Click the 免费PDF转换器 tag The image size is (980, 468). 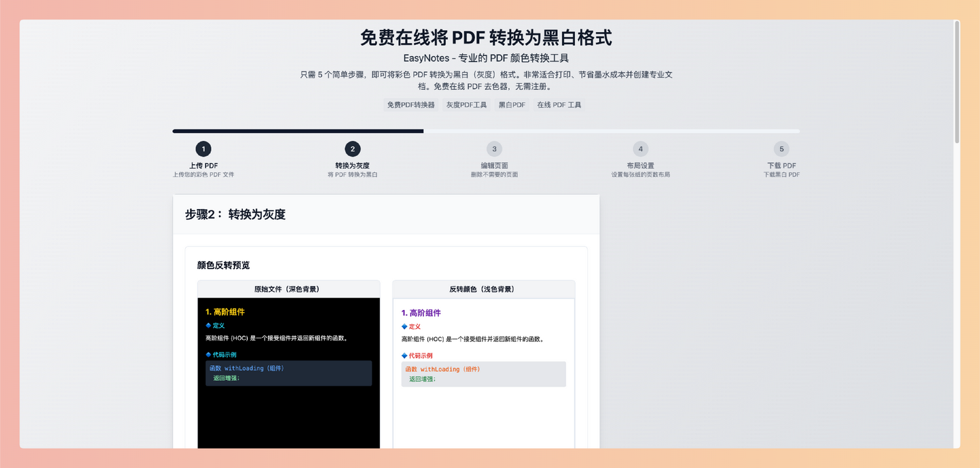(411, 105)
